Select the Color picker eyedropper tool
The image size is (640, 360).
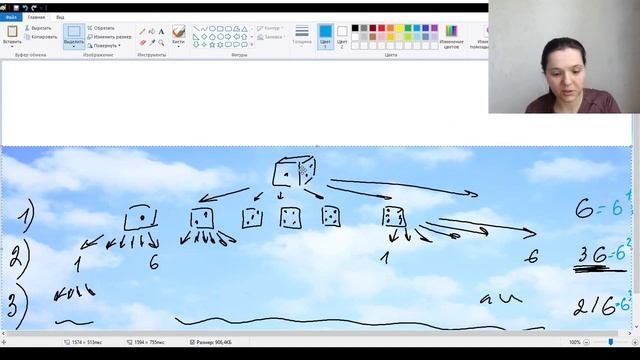point(152,42)
